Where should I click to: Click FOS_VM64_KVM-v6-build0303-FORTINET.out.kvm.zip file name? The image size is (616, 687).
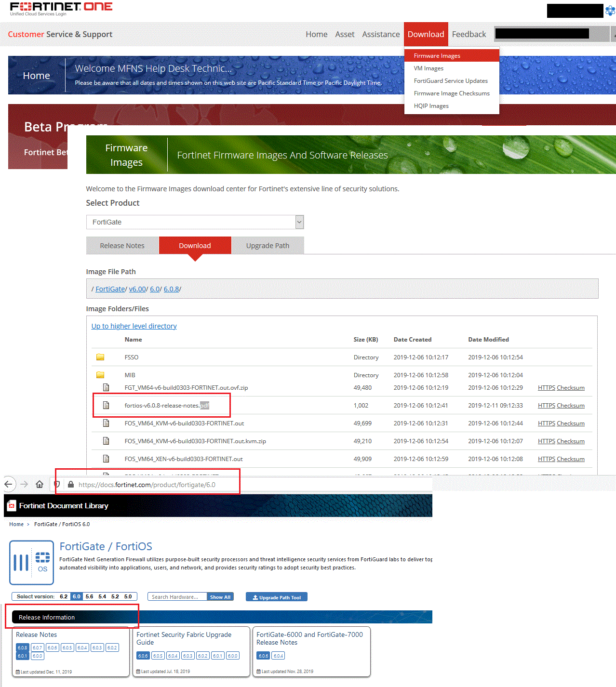195,441
